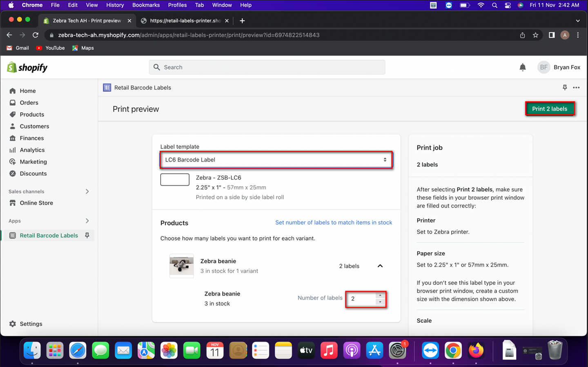Open the Label template dropdown

(276, 160)
